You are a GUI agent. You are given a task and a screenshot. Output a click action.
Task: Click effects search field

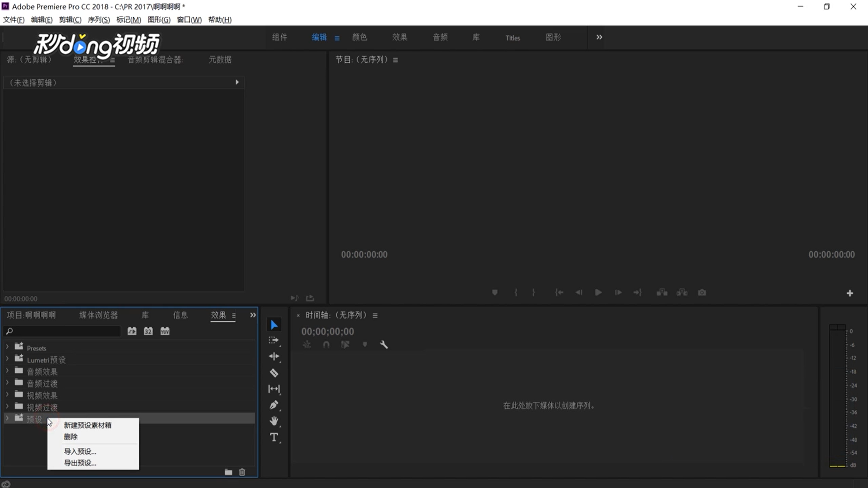62,331
